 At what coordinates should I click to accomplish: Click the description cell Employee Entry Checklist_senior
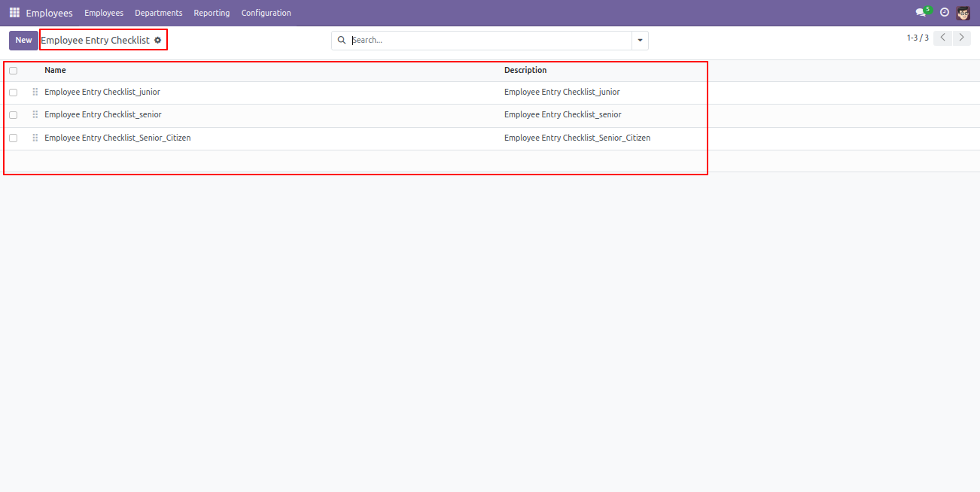coord(563,114)
